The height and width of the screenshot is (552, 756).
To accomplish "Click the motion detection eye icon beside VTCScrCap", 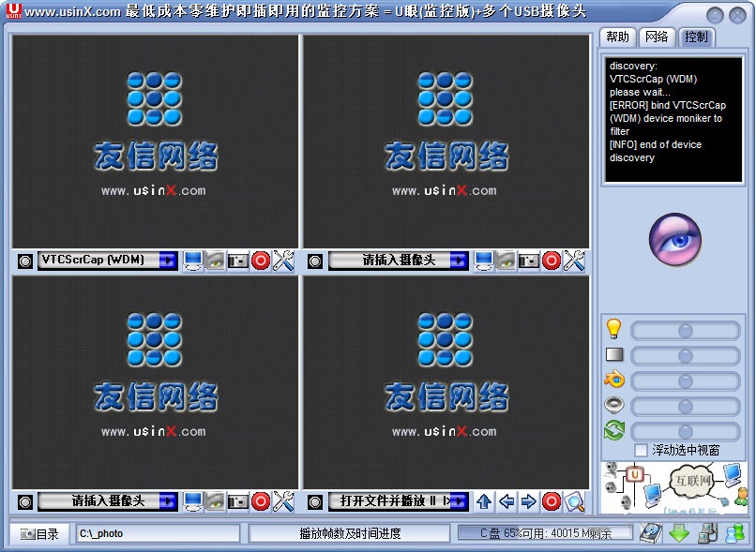I will coord(216,261).
